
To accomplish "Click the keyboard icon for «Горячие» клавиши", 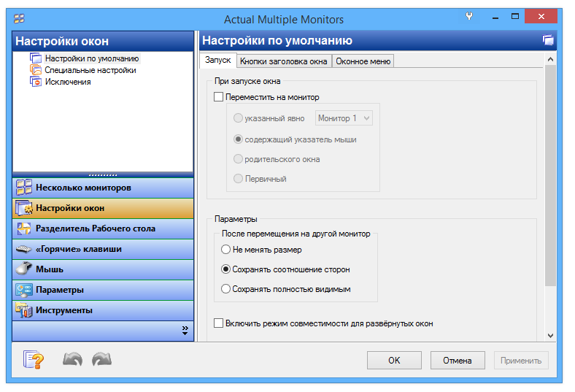I will 24,249.
